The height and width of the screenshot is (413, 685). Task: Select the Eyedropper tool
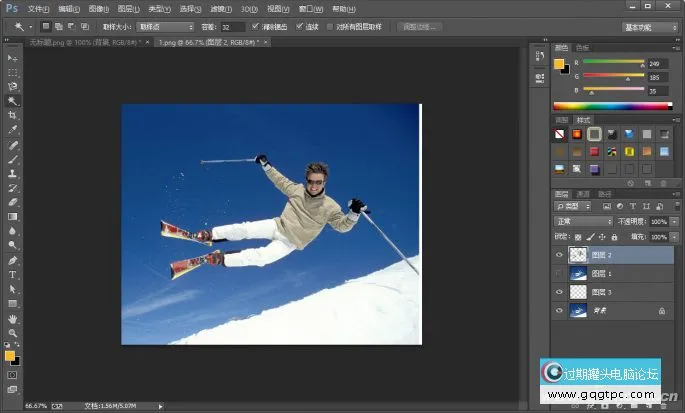coord(13,129)
